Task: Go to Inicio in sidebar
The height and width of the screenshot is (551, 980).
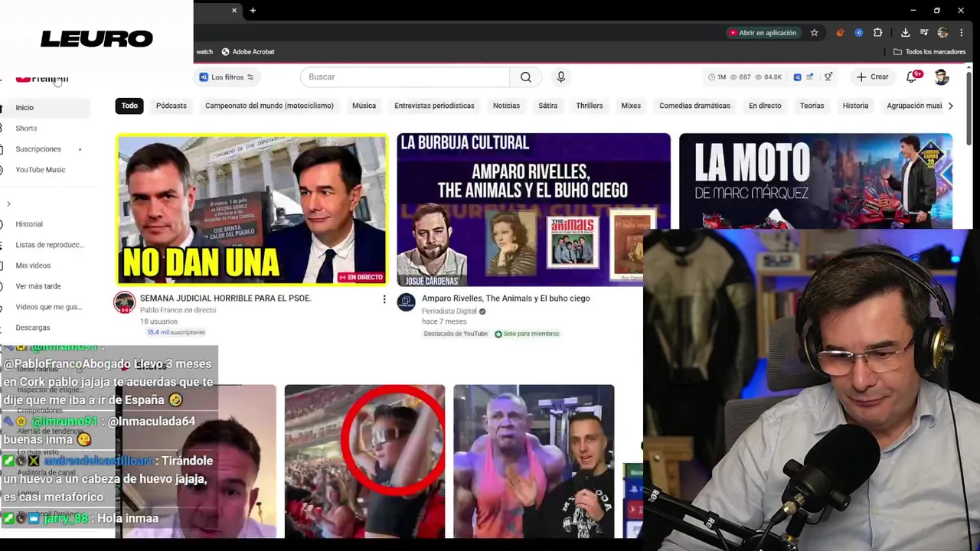Action: 46,108
